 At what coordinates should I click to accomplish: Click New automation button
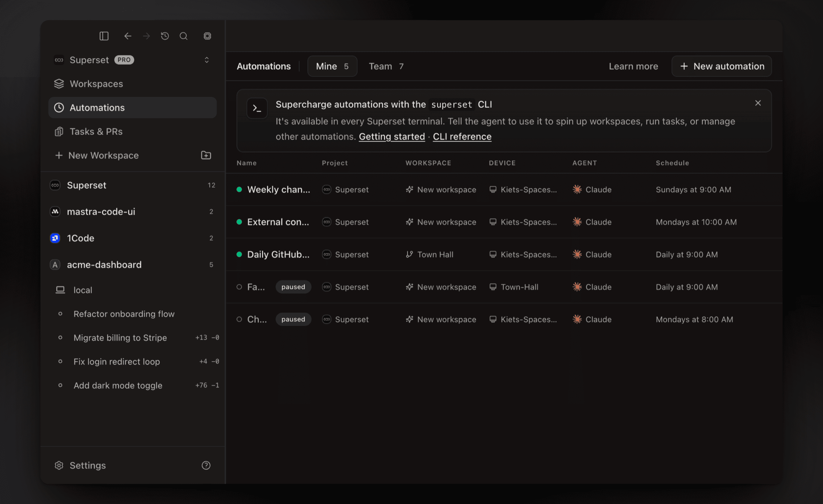coord(722,66)
